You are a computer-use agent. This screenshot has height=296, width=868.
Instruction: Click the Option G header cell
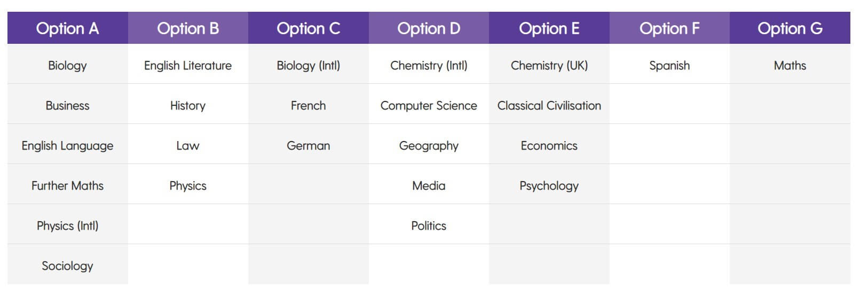[x=790, y=28]
